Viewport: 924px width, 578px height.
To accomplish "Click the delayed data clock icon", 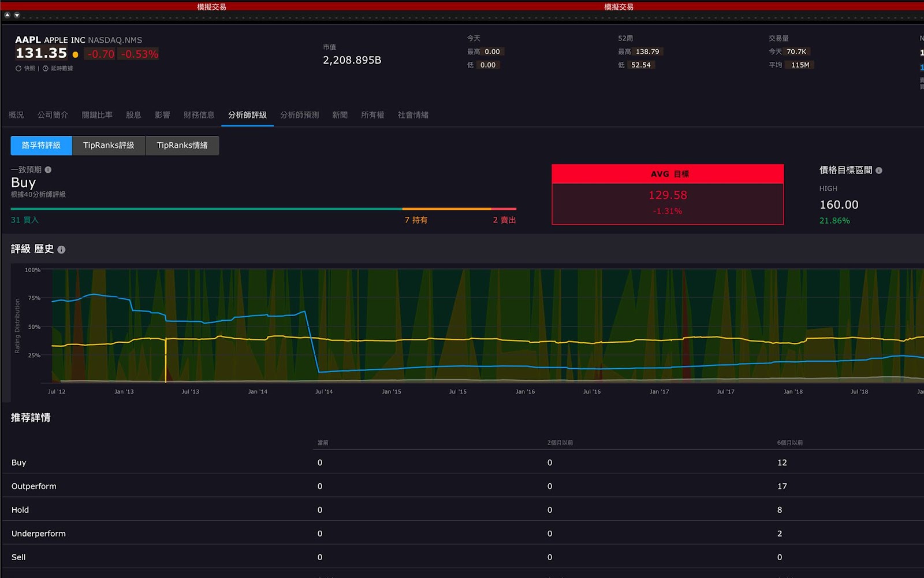I will pyautogui.click(x=46, y=68).
